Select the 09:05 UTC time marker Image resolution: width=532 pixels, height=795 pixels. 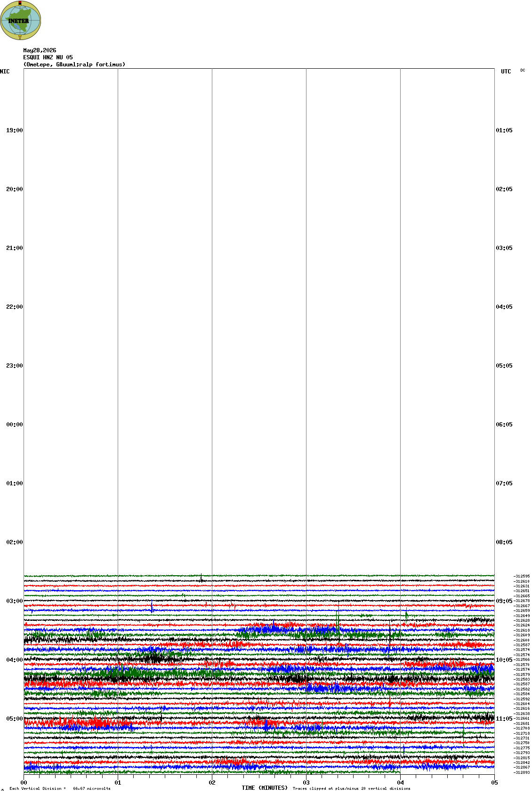point(504,601)
